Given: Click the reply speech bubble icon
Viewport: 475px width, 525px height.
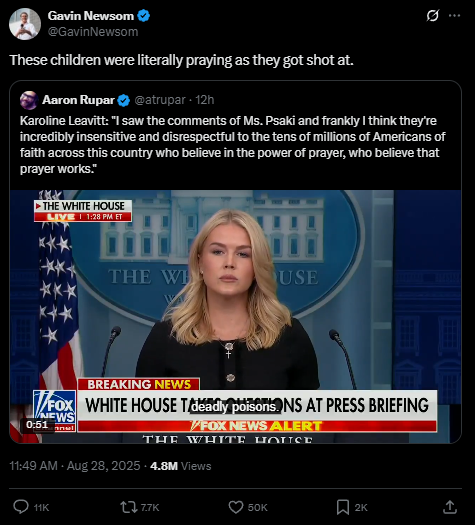Looking at the screenshot, I should 21,507.
